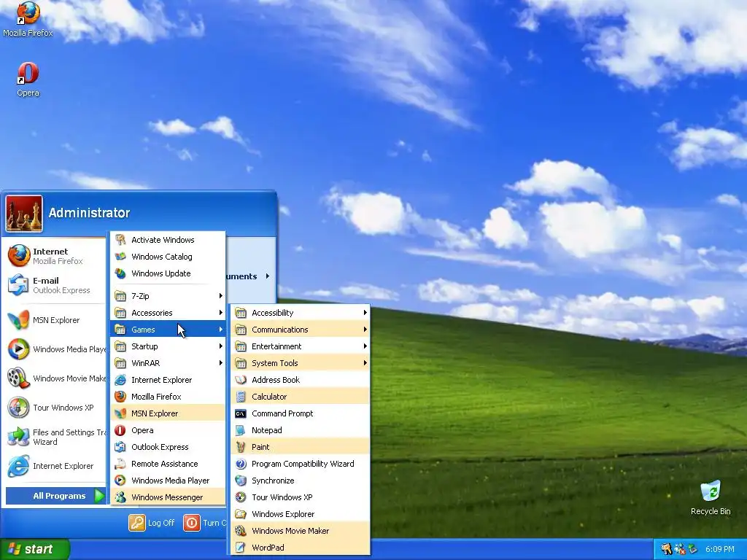This screenshot has width=747, height=560.
Task: Launch Windows Media Player from programs menu
Action: [x=168, y=481]
